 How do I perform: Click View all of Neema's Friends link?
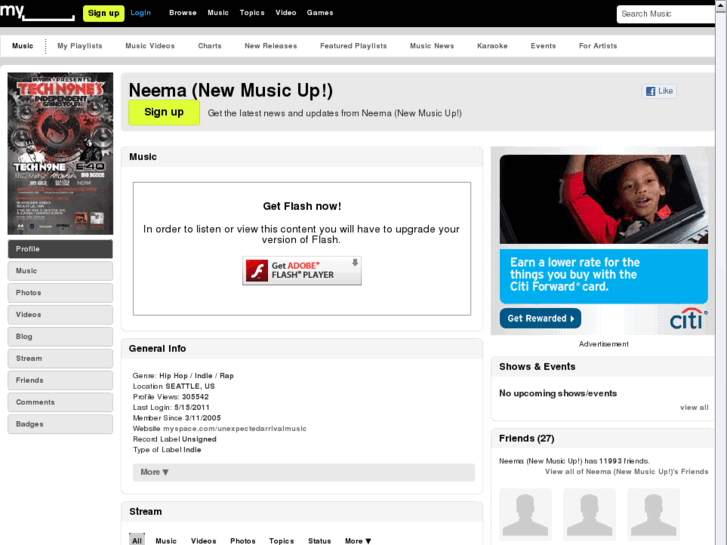point(626,472)
